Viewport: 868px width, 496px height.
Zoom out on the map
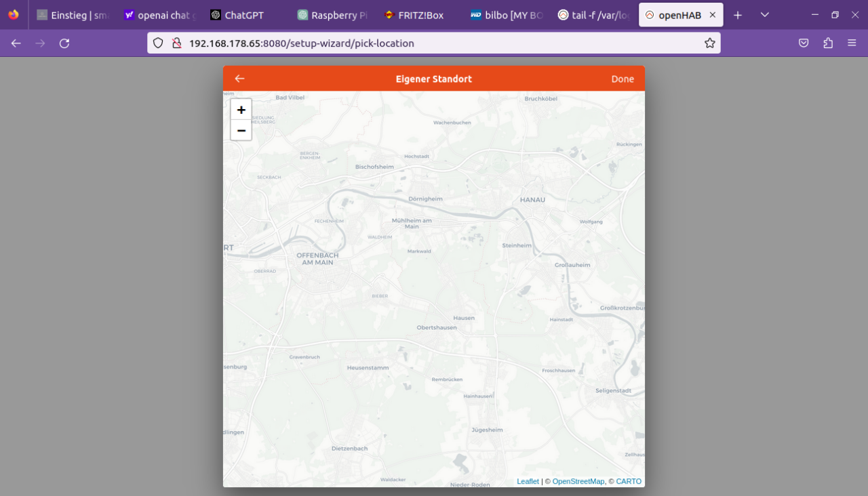click(241, 130)
